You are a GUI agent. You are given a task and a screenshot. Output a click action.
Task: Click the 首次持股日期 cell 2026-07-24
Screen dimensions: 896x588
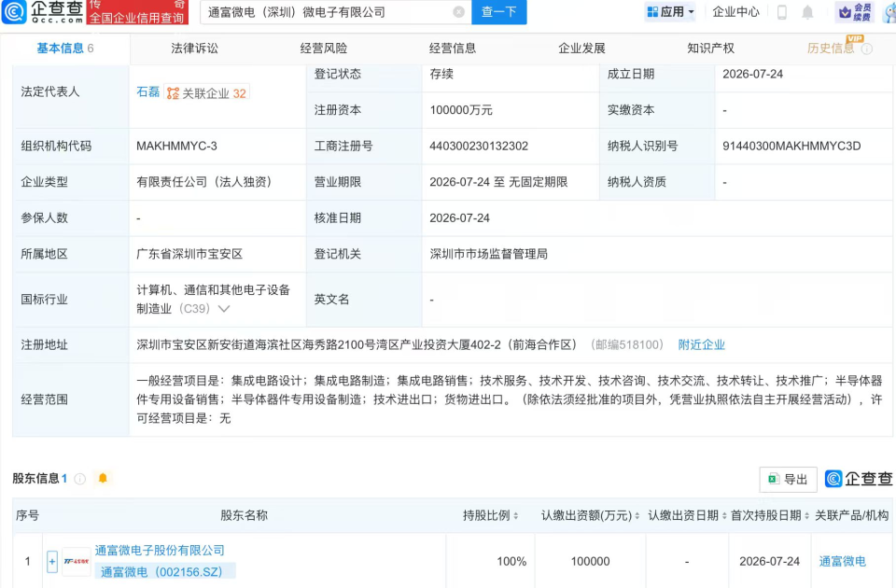tap(769, 562)
